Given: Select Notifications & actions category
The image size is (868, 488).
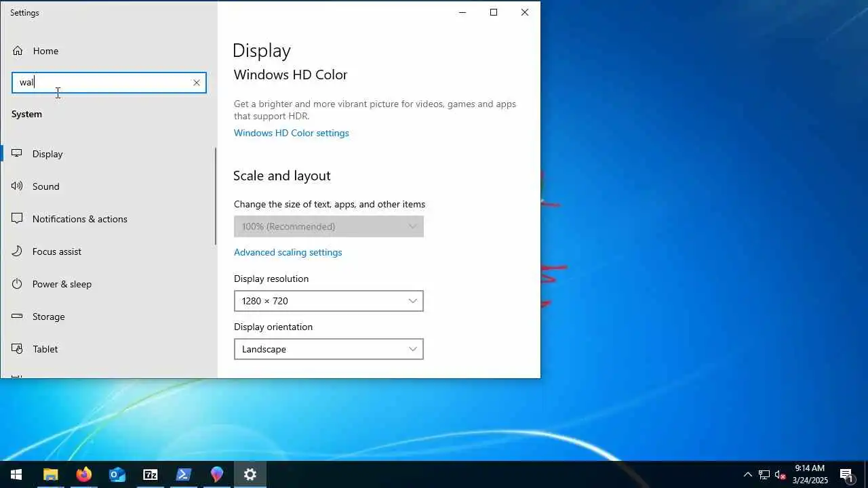Looking at the screenshot, I should click(108, 219).
